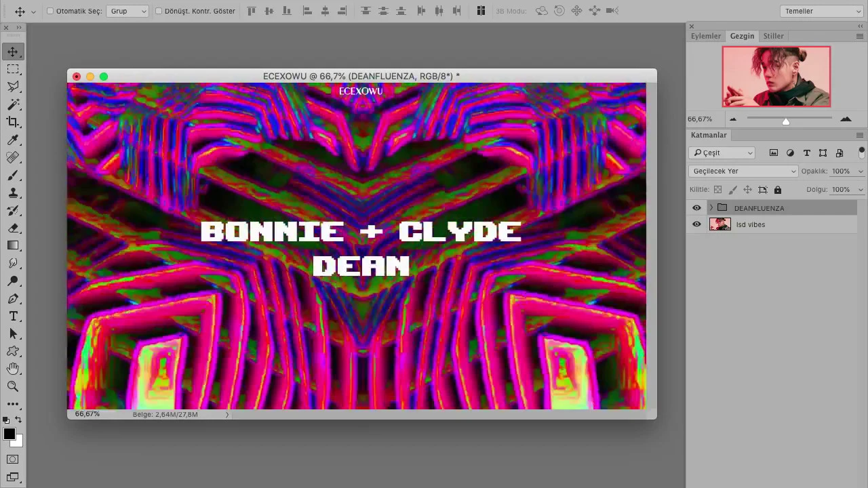Open the Opaklık slider arrow
The image size is (868, 488).
[x=861, y=171]
